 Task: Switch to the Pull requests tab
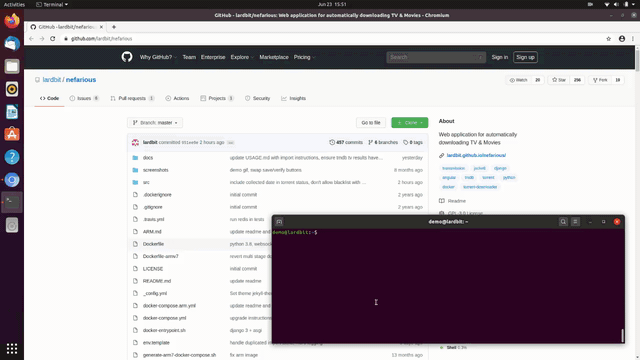(x=132, y=98)
